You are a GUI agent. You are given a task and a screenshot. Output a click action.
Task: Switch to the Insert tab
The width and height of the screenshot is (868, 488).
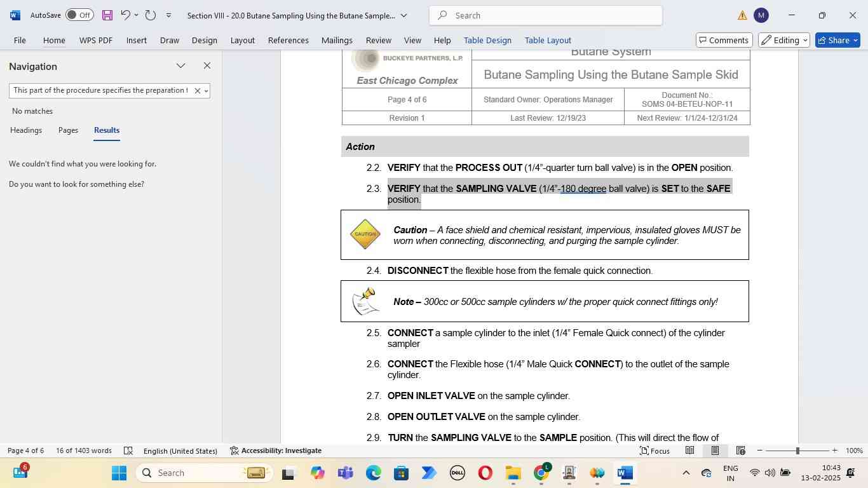point(137,40)
